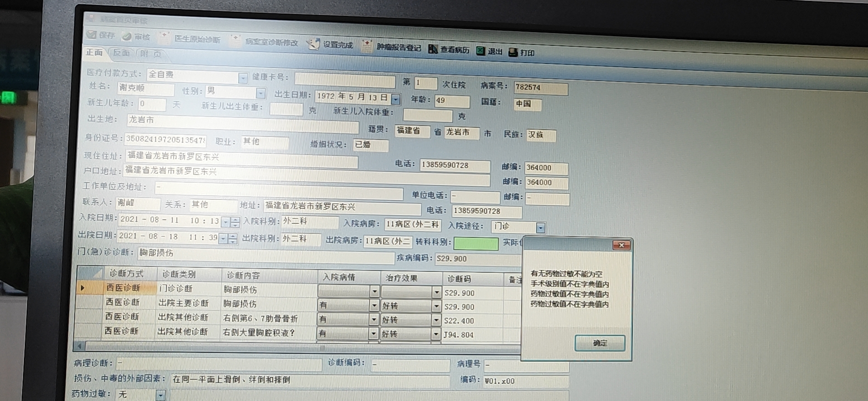The image size is (868, 401).
Task: Open 治疗效果 dropdown in the 门诊诊断 row
Action: 436,292
